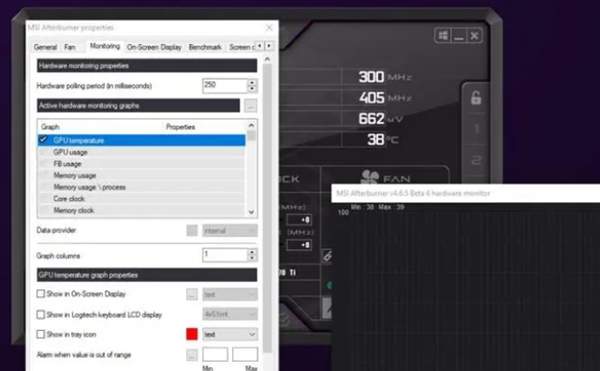Click the fan icon in the FAN panel
Viewport: 600px width, 371px height.
coord(369,177)
